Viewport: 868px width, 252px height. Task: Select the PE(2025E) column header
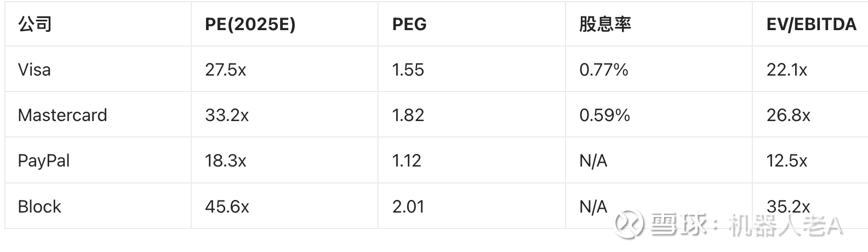tap(250, 25)
